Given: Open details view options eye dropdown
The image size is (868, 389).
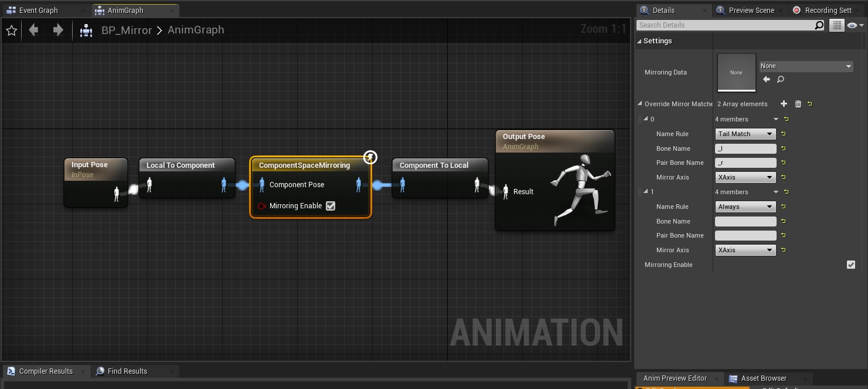Looking at the screenshot, I should [x=855, y=25].
